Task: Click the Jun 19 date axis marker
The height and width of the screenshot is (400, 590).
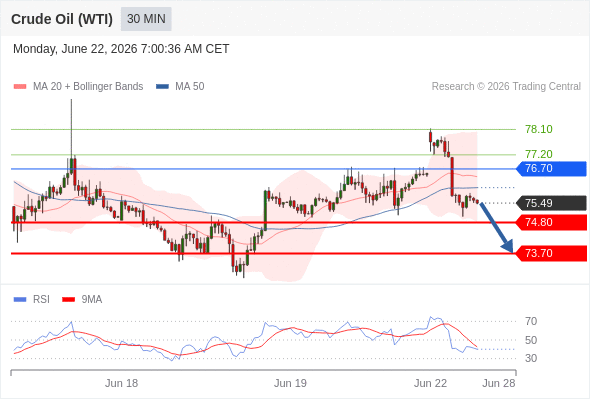Action: 290,383
